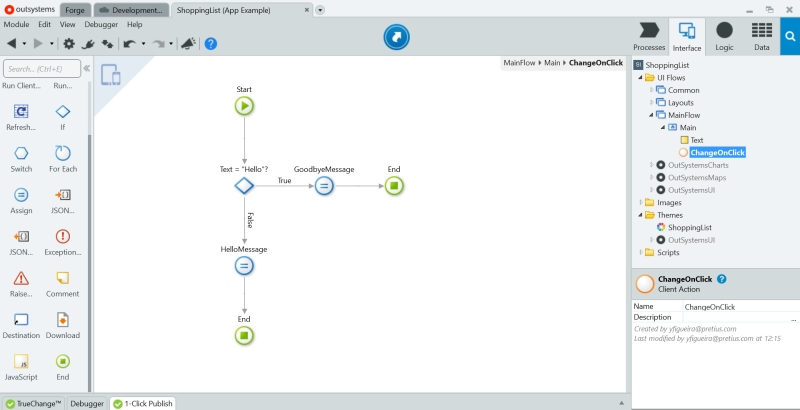Open the Debugger menu

point(101,24)
